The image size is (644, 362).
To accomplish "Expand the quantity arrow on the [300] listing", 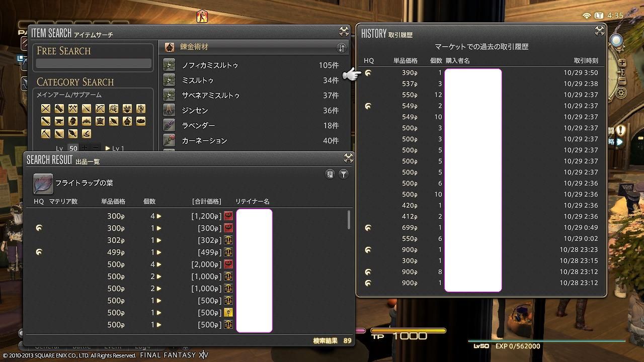I will (x=159, y=228).
